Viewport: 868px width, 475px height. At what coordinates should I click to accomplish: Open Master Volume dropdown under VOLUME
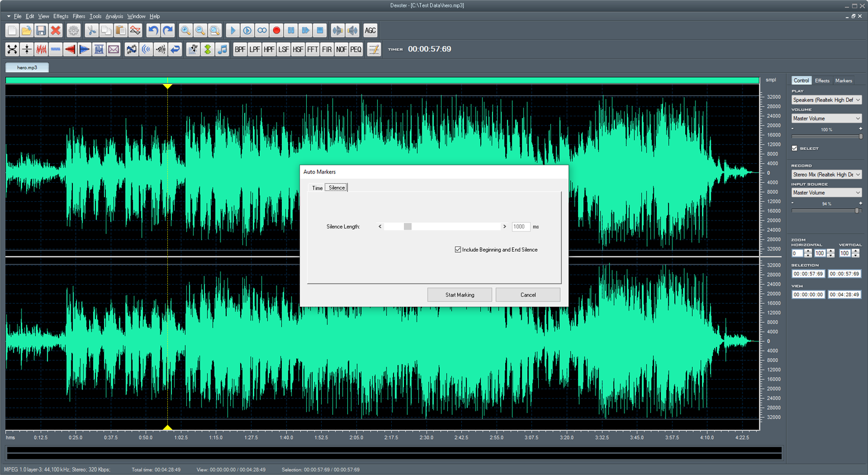pyautogui.click(x=826, y=119)
